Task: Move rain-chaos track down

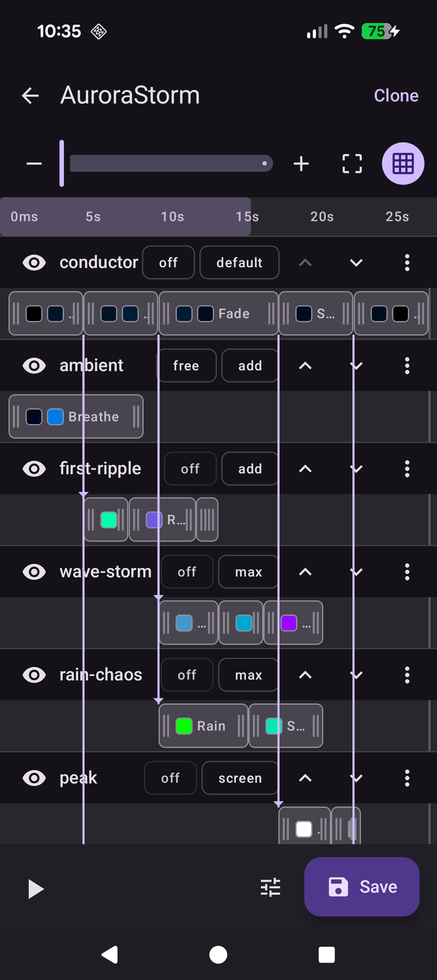Action: [x=356, y=675]
